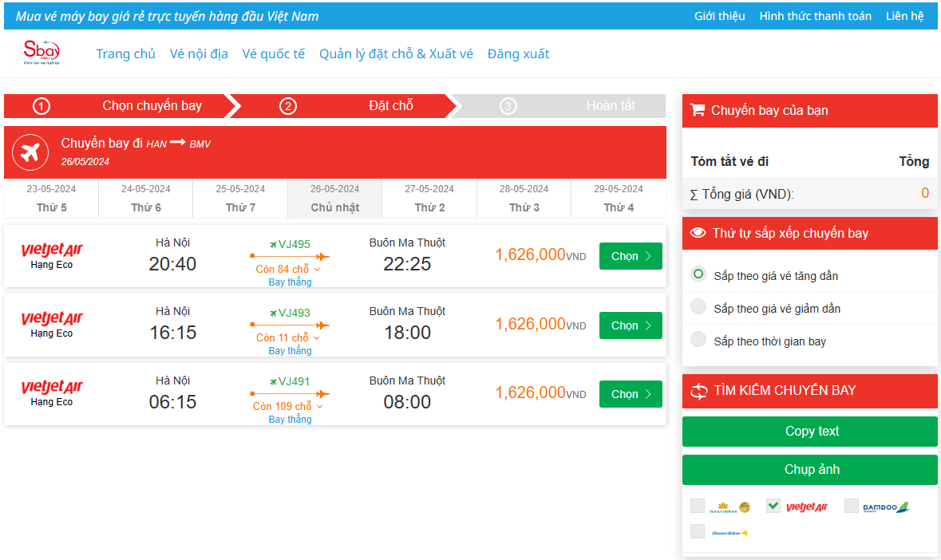Switch to the 27-05-2024 Thứ 2 date tab
The width and height of the screenshot is (941, 560).
coord(429,198)
